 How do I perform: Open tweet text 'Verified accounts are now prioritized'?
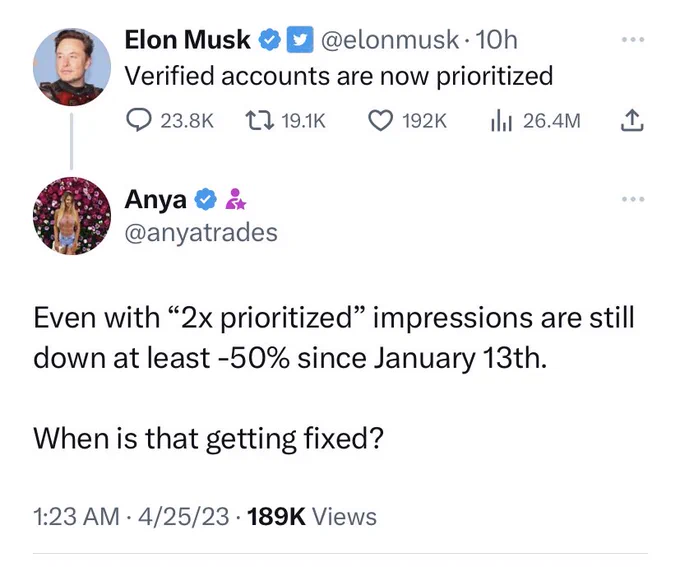click(x=338, y=76)
